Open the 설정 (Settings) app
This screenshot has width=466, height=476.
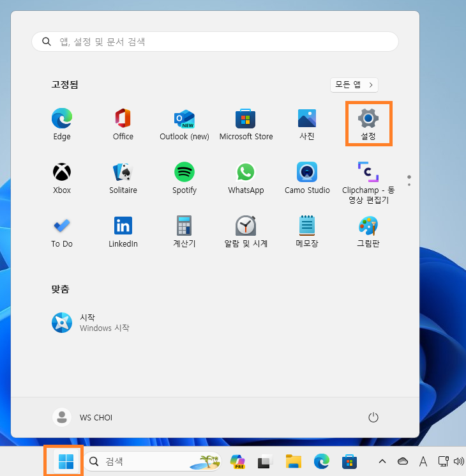pyautogui.click(x=368, y=124)
